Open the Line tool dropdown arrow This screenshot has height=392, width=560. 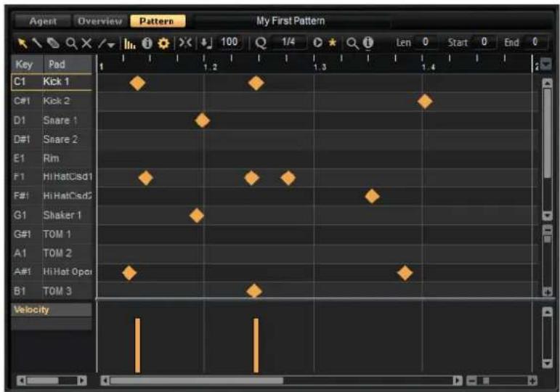tap(111, 45)
